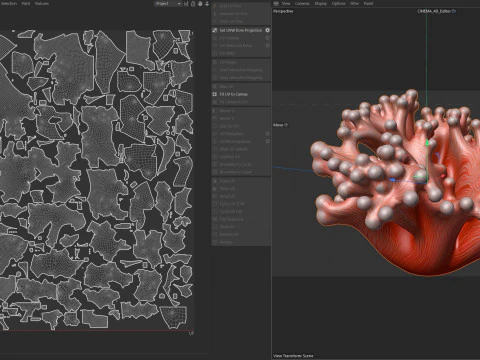Click the Set UVW from Projection icon

(x=215, y=30)
